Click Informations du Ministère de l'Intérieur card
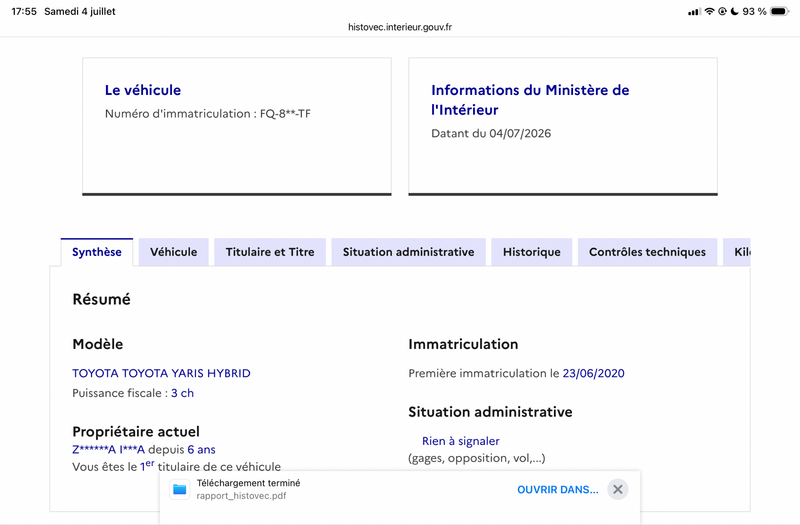800x525 pixels. tap(563, 126)
